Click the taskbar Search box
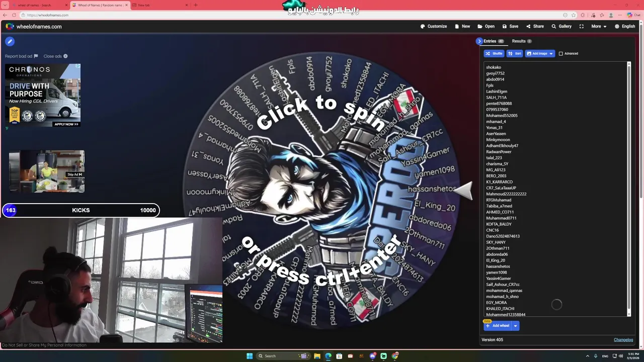644x362 pixels. click(283, 356)
